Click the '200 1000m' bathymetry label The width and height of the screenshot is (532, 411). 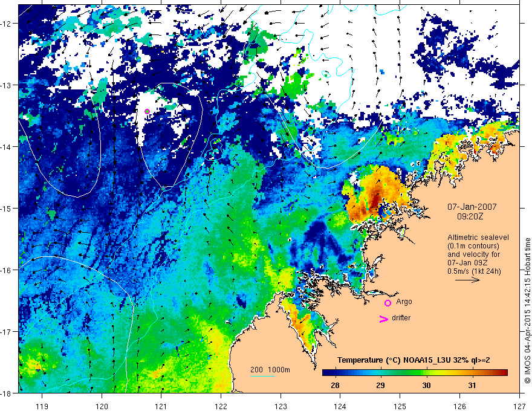(x=270, y=370)
